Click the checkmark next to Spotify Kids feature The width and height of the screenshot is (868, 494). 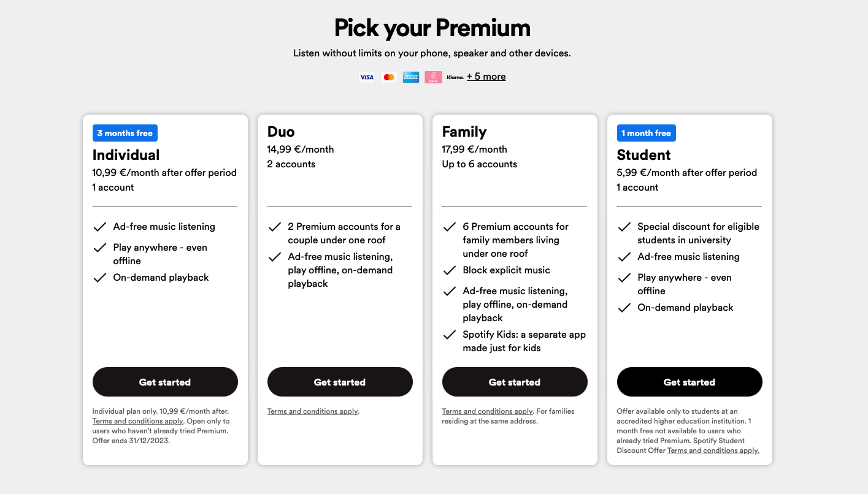click(x=450, y=335)
